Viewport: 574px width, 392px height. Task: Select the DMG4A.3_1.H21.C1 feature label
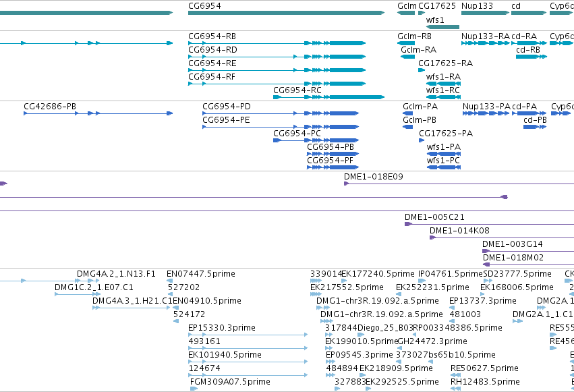(132, 301)
